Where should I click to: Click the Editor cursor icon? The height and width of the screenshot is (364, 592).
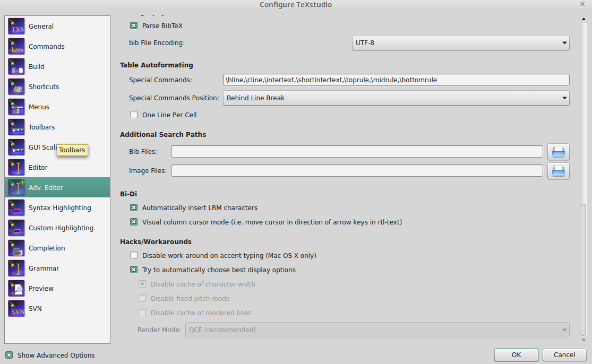[x=16, y=168]
